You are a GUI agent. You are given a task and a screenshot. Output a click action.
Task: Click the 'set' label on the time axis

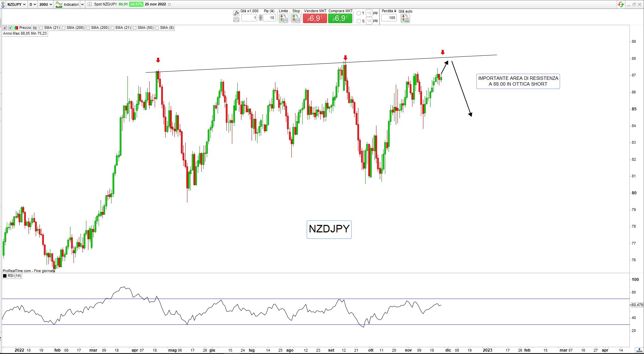pos(331,350)
